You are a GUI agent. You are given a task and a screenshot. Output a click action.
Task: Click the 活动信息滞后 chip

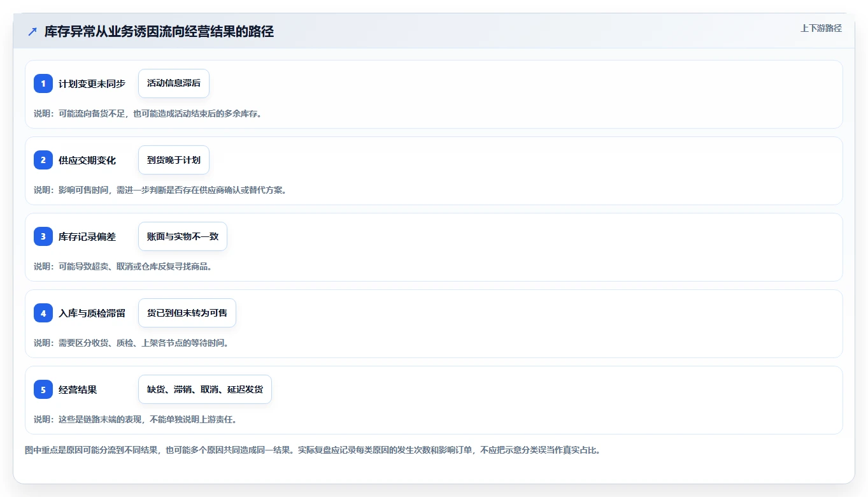pos(174,83)
